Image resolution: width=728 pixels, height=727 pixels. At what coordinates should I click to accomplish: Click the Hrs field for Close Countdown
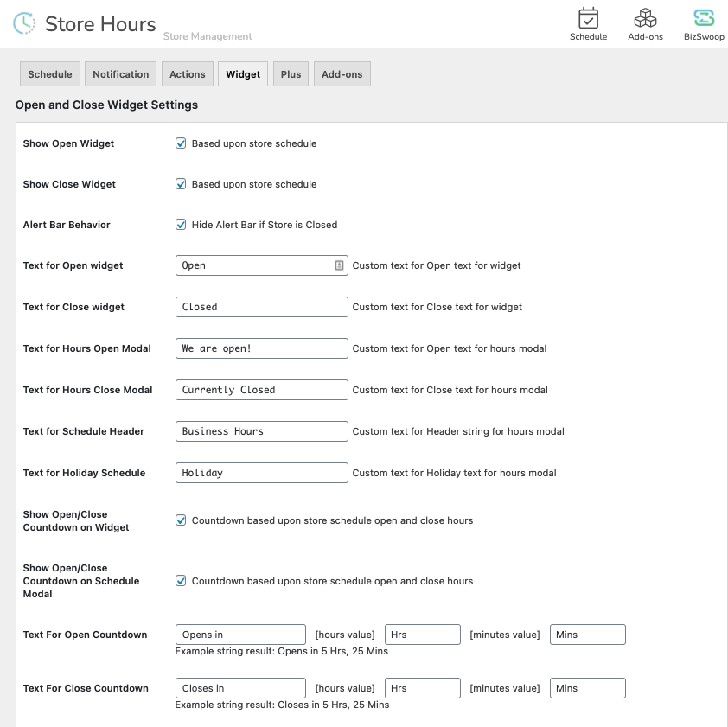(x=423, y=688)
